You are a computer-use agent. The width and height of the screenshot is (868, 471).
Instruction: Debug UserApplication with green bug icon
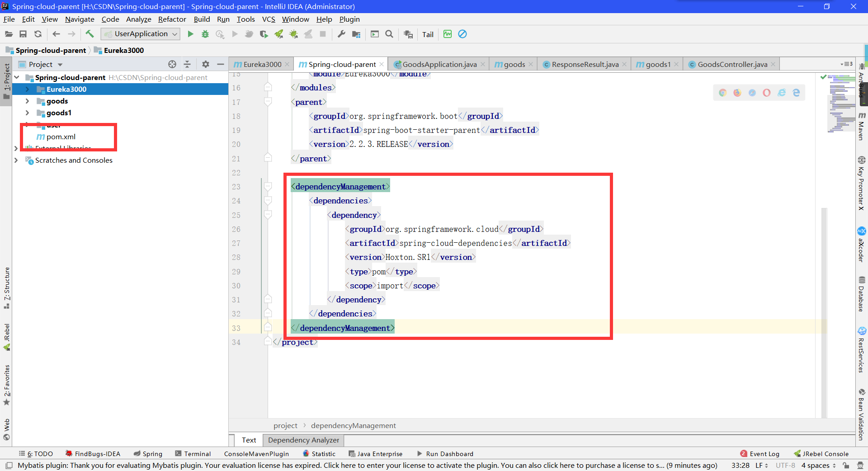click(x=205, y=34)
